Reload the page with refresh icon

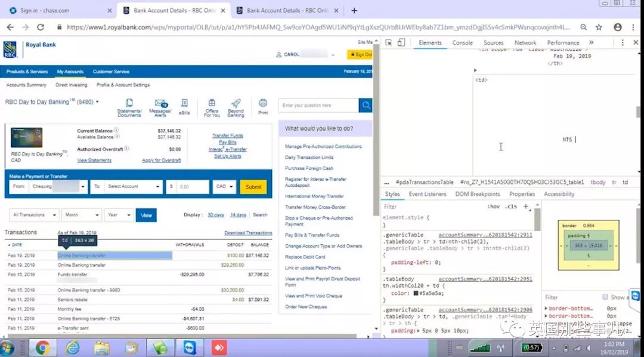coord(41,27)
